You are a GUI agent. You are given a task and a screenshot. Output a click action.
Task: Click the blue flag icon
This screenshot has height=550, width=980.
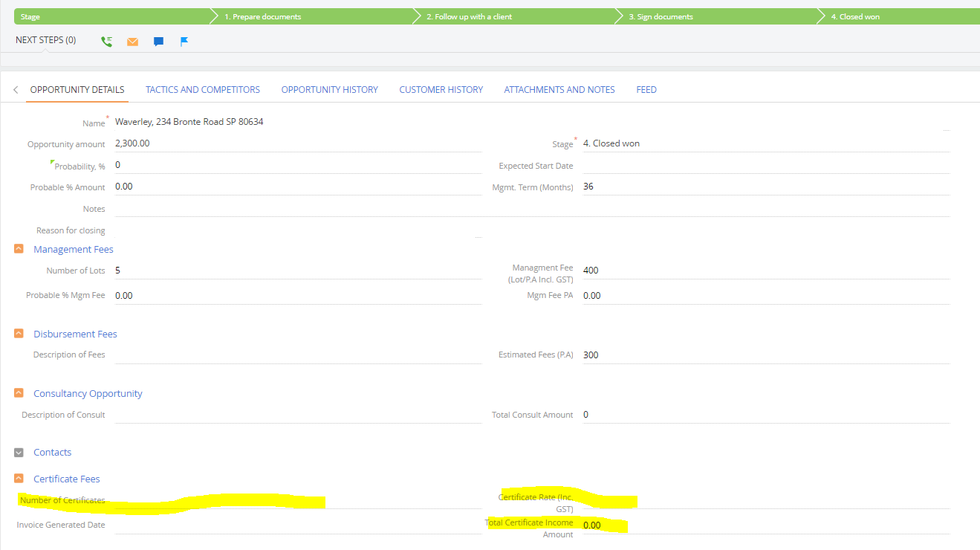184,42
